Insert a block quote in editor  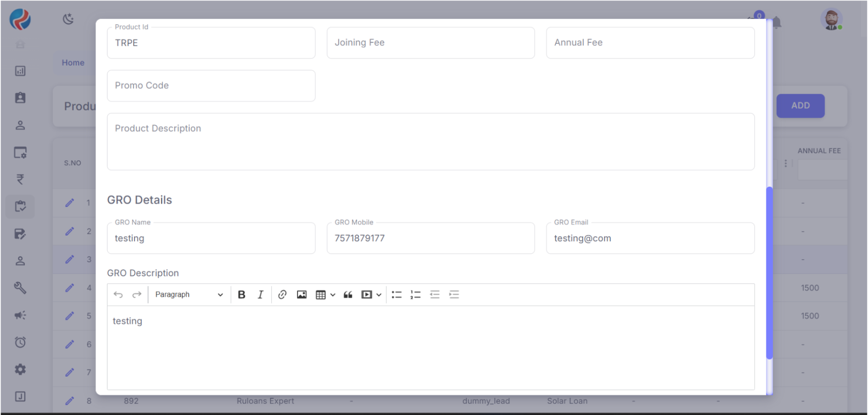348,295
